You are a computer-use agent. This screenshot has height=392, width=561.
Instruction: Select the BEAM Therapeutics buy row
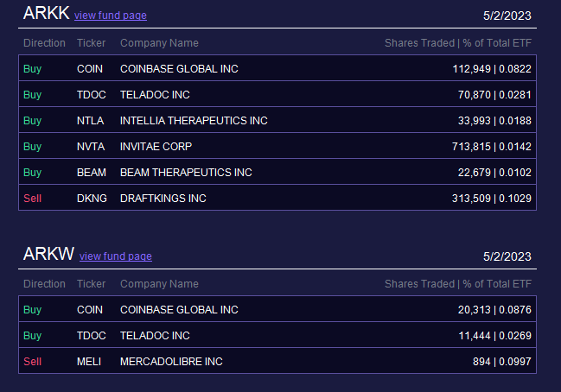coord(277,172)
